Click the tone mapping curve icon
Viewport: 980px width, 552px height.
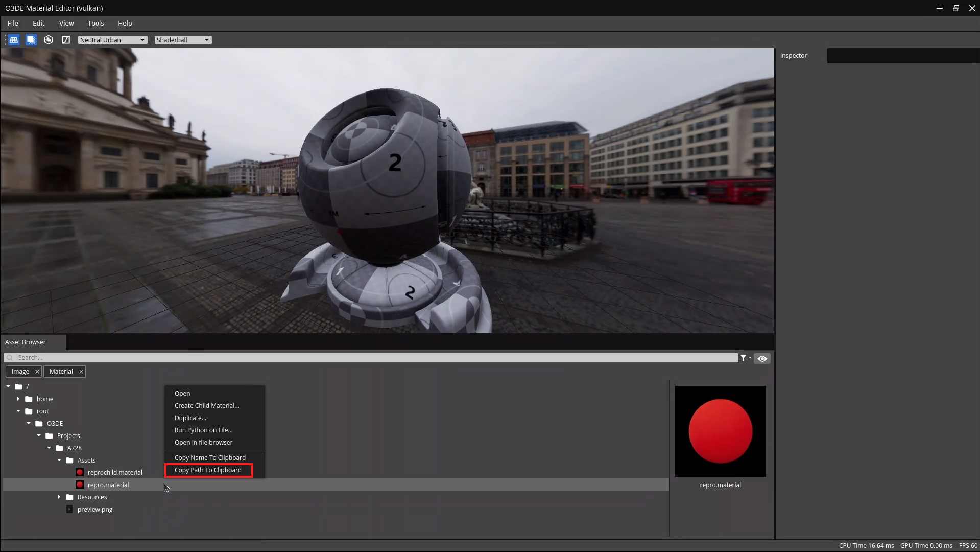click(66, 40)
